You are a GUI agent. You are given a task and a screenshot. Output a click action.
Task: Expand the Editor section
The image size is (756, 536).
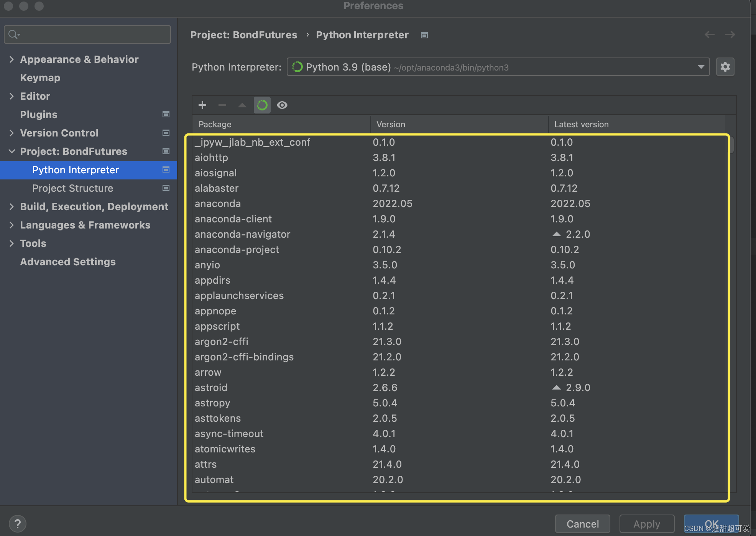(x=12, y=96)
